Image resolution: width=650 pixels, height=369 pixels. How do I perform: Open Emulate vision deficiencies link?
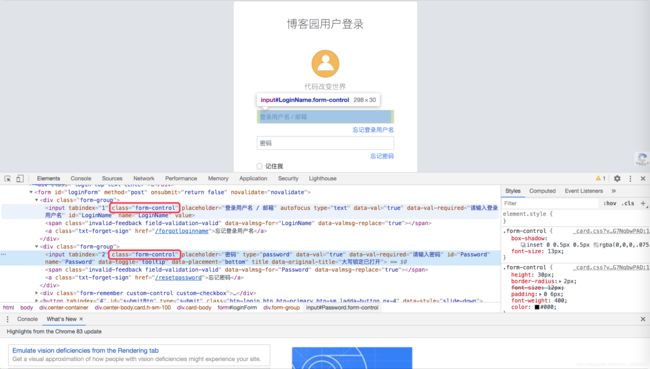point(85,350)
